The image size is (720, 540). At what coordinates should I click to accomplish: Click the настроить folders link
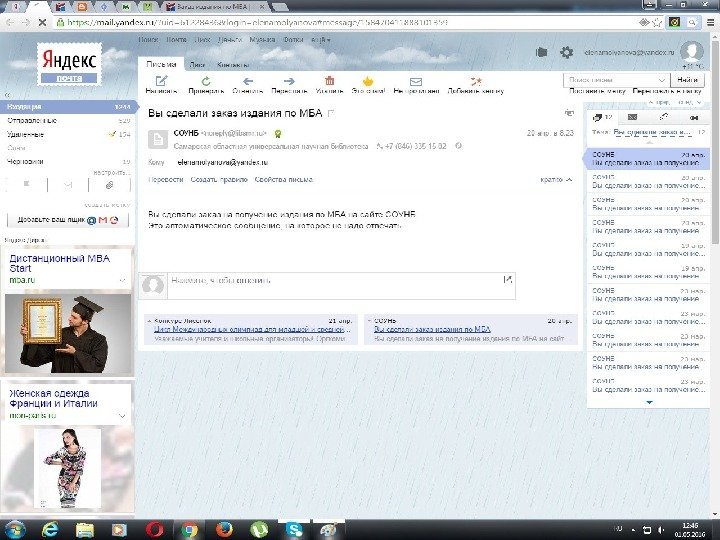point(112,173)
